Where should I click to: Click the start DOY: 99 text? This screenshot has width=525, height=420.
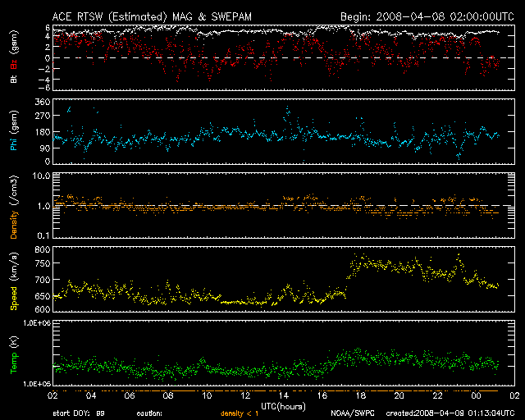pos(79,413)
